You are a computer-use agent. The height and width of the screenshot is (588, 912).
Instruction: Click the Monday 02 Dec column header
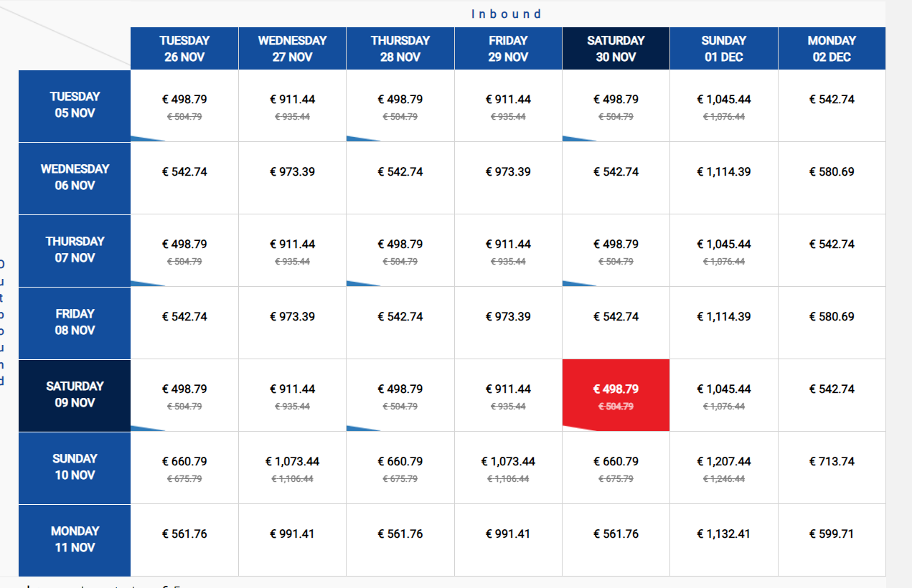(832, 49)
